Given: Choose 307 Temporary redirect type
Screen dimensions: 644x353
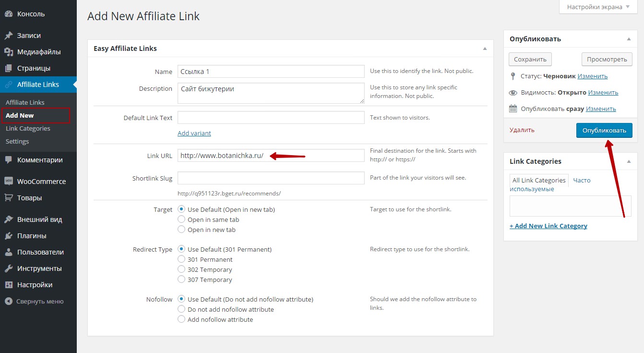Looking at the screenshot, I should coord(181,280).
